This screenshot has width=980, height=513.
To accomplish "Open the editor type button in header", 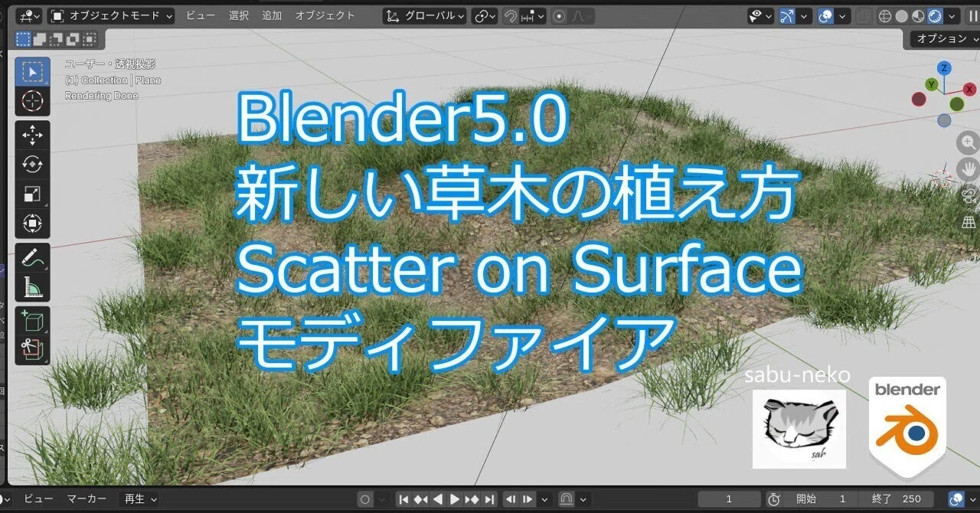I will tap(29, 15).
